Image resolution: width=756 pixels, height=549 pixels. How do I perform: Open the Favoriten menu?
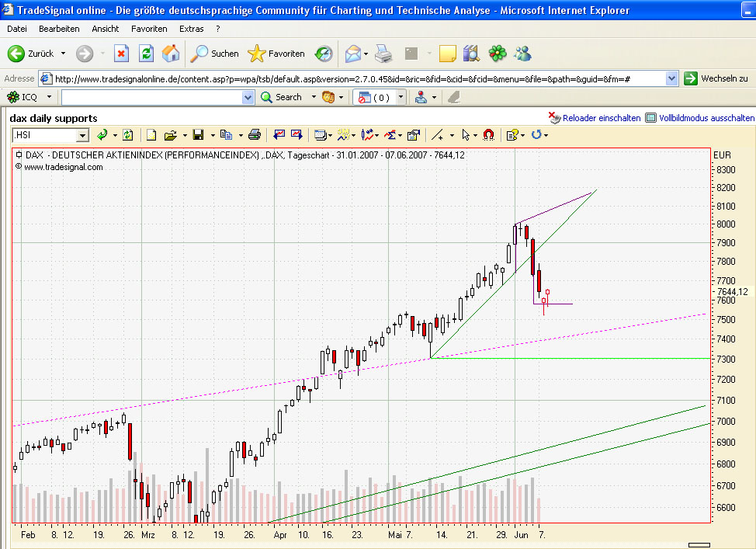point(149,29)
